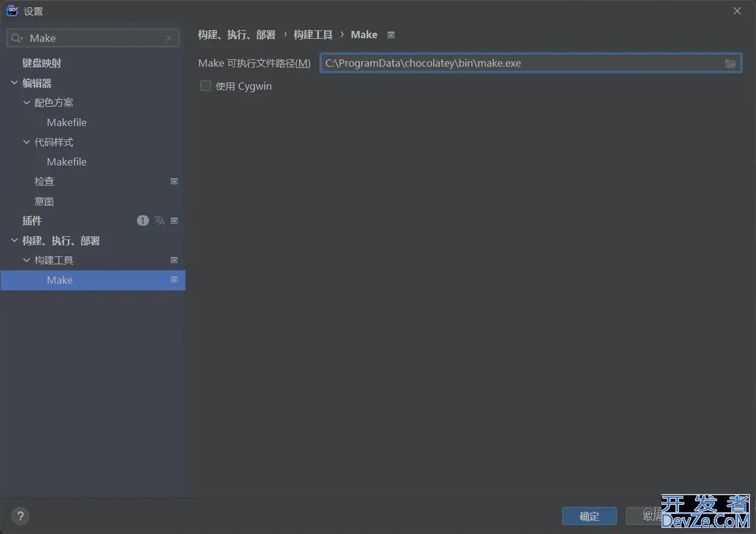Open the 意图 settings page
This screenshot has width=756, height=534.
click(x=44, y=201)
